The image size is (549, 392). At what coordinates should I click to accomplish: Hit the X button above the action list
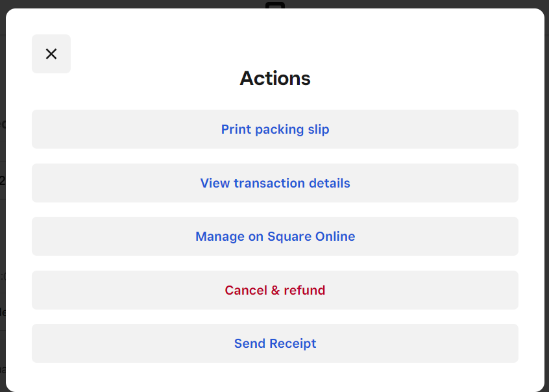(x=51, y=54)
